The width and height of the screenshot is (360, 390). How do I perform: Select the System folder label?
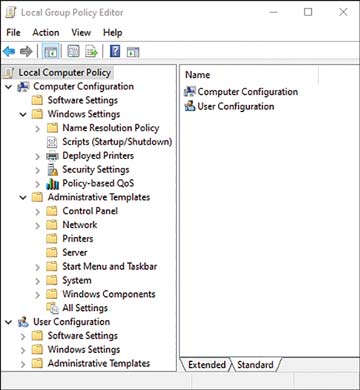[77, 280]
